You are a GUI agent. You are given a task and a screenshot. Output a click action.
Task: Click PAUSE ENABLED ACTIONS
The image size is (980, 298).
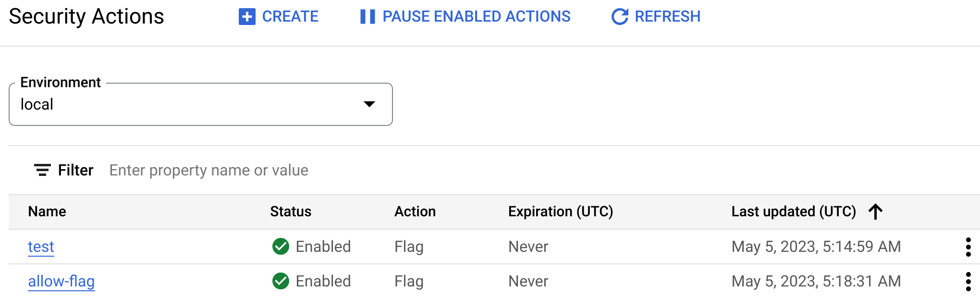point(476,16)
